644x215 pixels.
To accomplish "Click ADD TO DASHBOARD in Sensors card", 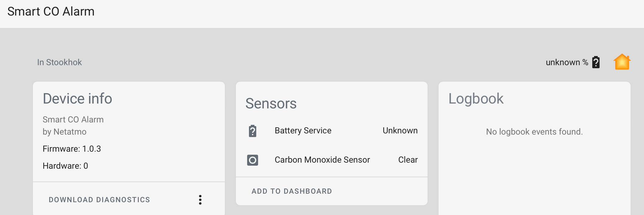I will [x=291, y=191].
